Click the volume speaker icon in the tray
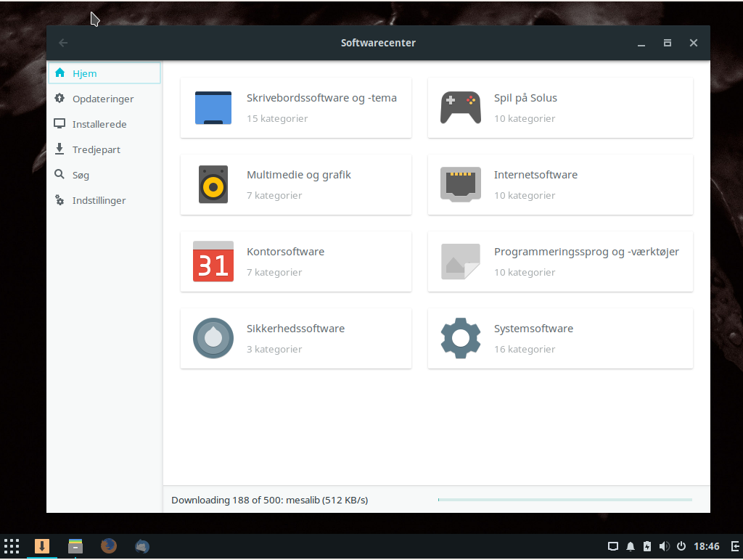The image size is (743, 560). point(665,546)
